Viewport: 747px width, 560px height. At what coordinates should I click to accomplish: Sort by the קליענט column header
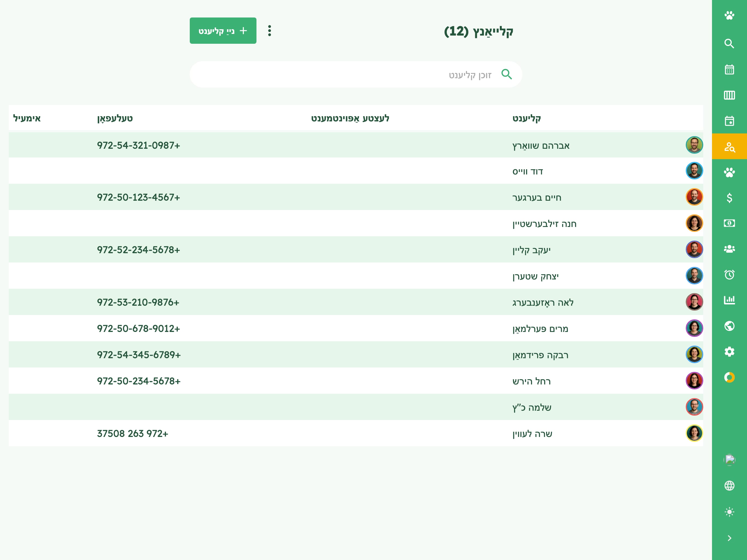[526, 118]
